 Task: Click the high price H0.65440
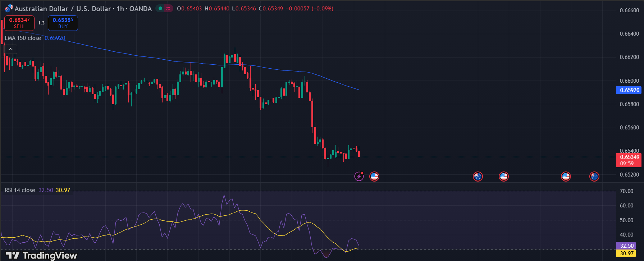[217, 9]
